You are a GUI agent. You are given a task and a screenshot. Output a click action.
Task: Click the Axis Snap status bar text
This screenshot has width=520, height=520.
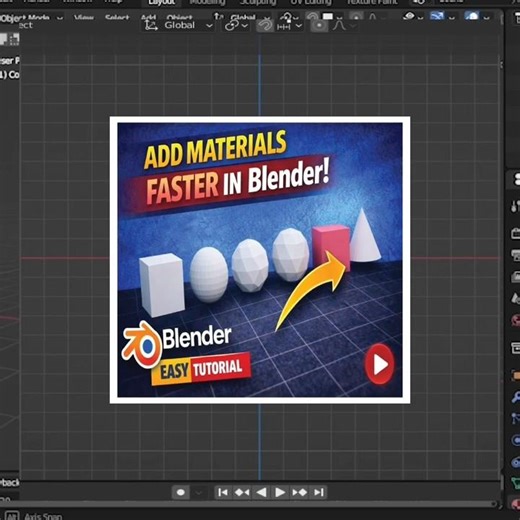(43, 516)
